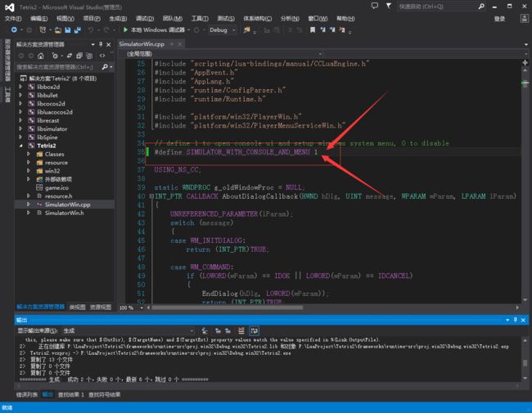The image size is (532, 413).
Task: Click the View Code icon in Solution Explorer
Action: coord(102,56)
